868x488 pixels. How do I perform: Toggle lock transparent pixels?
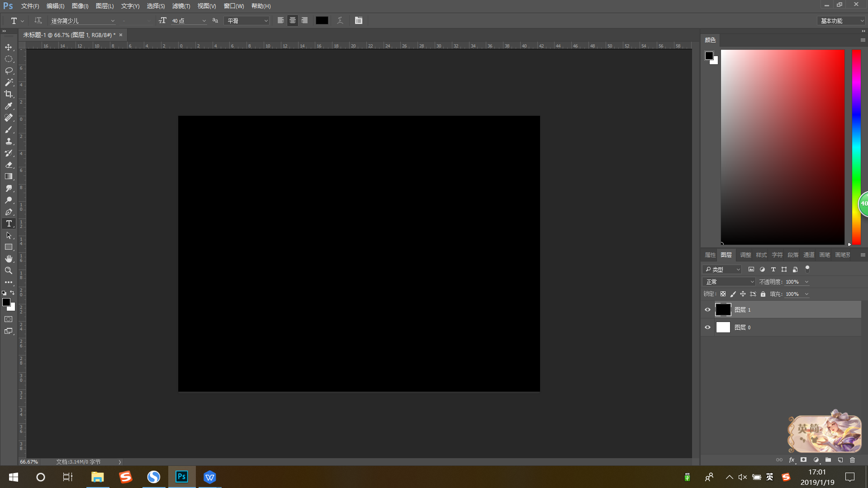[x=723, y=294]
